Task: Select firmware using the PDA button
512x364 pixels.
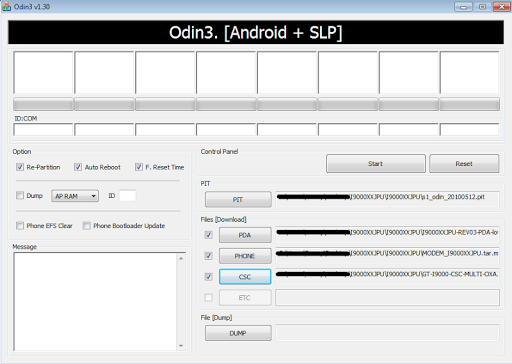Action: pyautogui.click(x=245, y=235)
